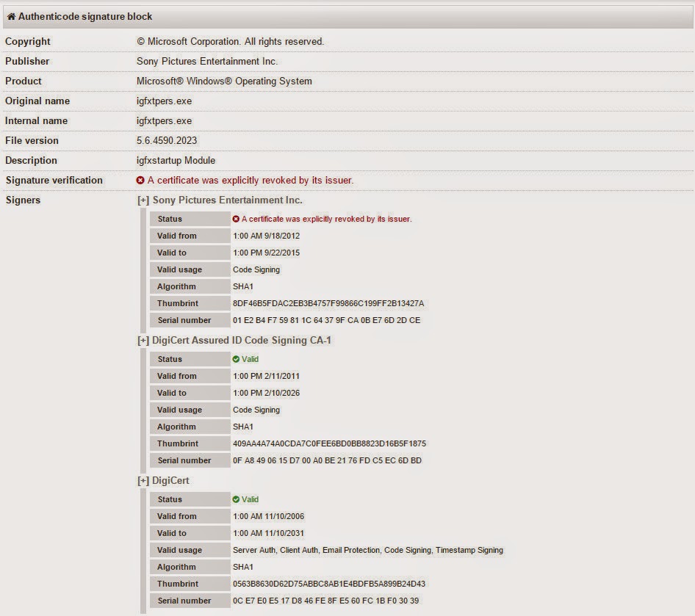
Task: Collapse the DigiCert Assured ID Code Signing CA-1 signer
Action: [143, 341]
